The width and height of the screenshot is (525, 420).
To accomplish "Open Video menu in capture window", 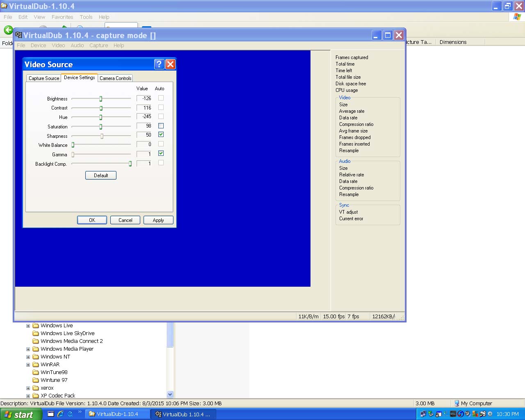I will pos(58,46).
